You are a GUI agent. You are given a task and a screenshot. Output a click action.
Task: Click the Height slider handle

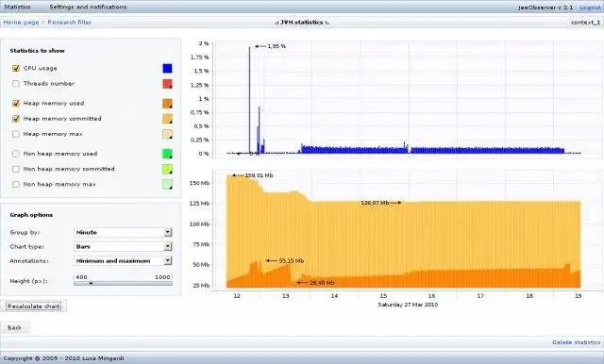(x=91, y=283)
